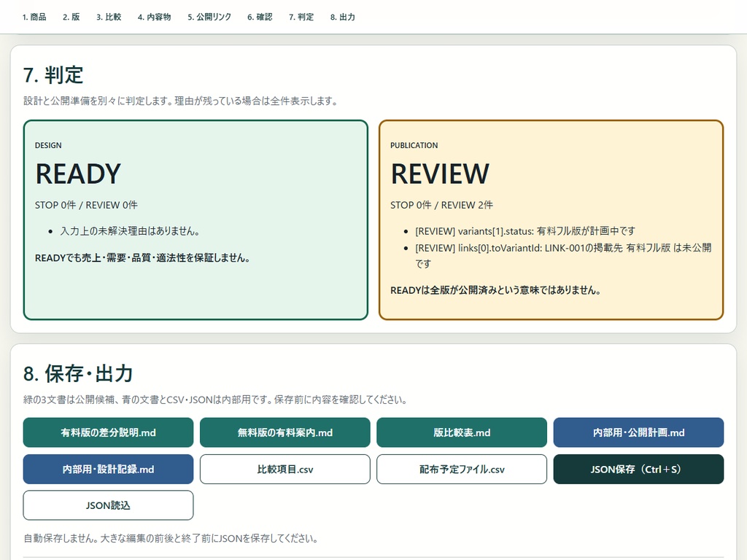This screenshot has width=747, height=560.
Task: Click the 自動保存しません notice text
Action: coord(171,539)
